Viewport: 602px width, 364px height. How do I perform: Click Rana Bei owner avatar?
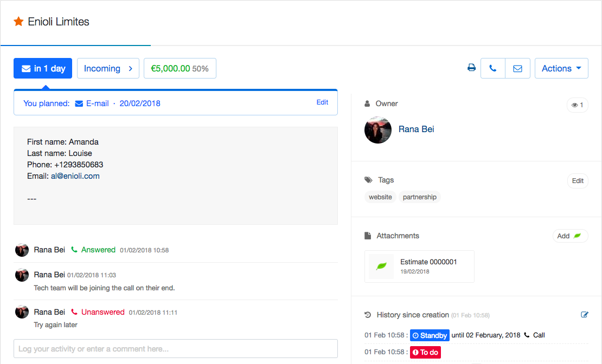point(378,130)
